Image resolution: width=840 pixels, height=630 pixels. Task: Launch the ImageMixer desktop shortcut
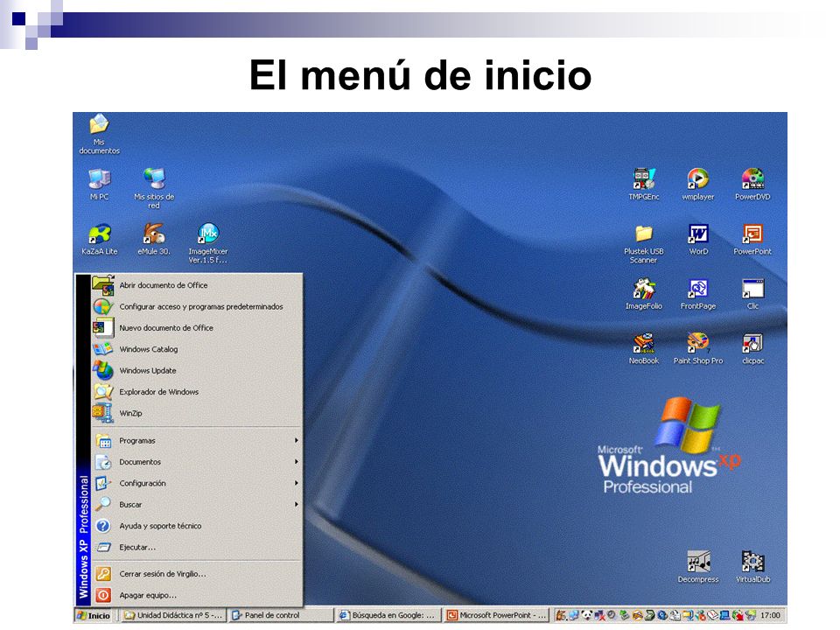208,243
